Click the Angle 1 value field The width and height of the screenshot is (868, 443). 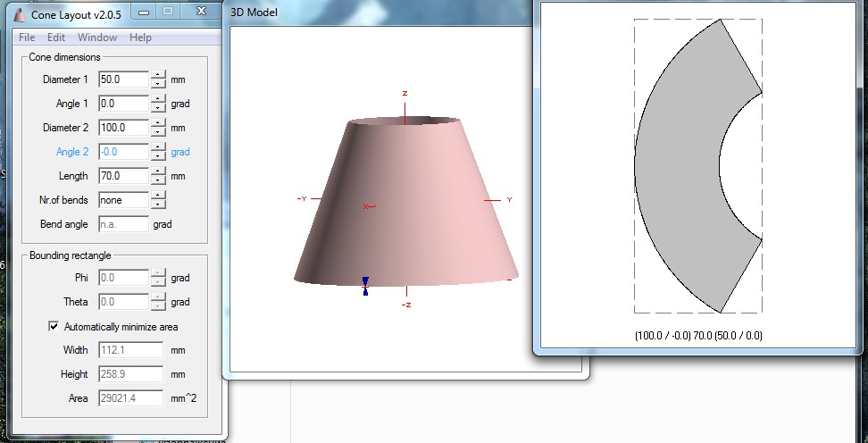point(123,104)
